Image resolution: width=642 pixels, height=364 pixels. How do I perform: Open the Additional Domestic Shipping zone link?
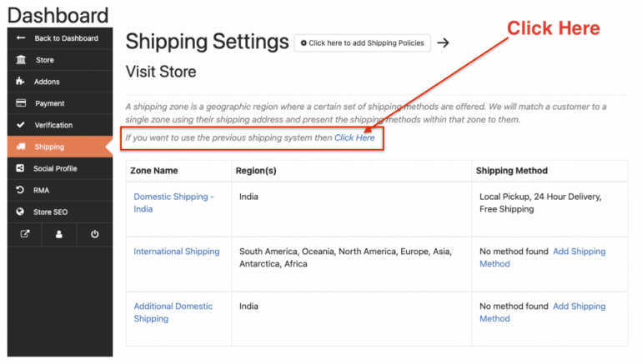coord(173,312)
